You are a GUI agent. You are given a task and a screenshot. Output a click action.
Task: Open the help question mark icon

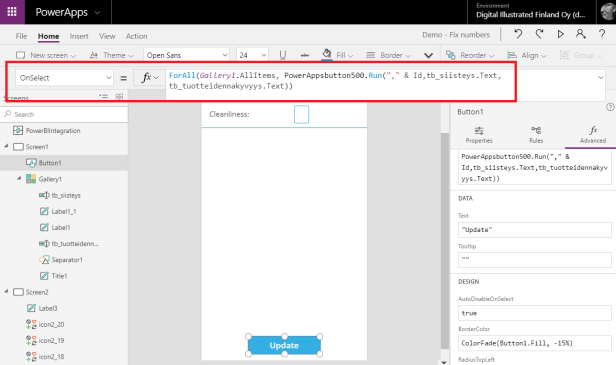coord(602,34)
